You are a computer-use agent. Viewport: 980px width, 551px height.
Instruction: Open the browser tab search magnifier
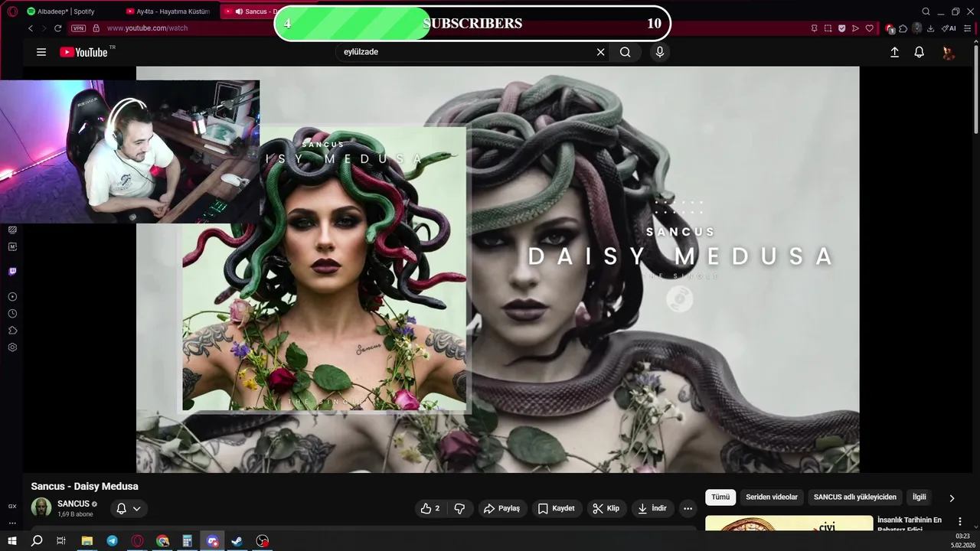point(926,11)
